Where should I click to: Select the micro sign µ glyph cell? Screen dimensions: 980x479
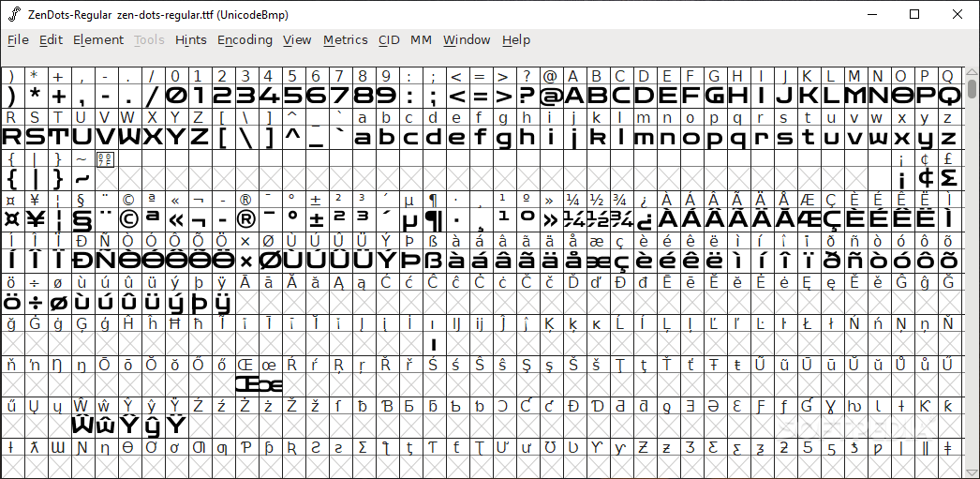[409, 219]
